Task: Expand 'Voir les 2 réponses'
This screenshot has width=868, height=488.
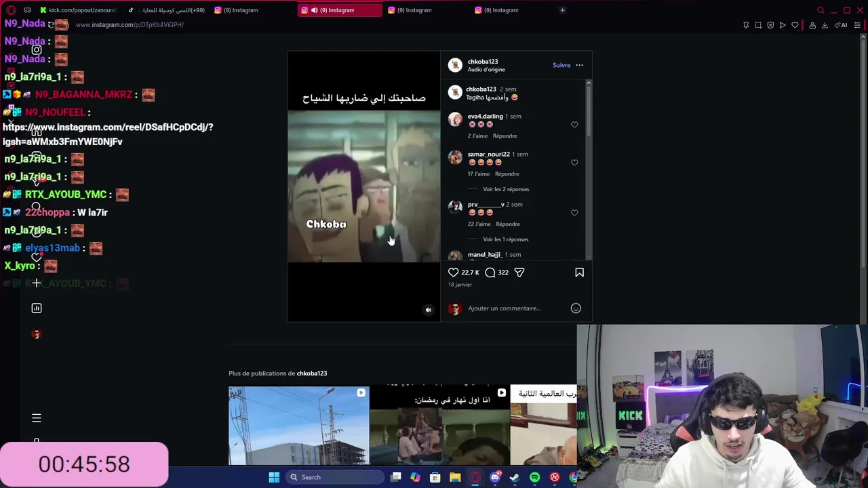Action: [x=506, y=189]
